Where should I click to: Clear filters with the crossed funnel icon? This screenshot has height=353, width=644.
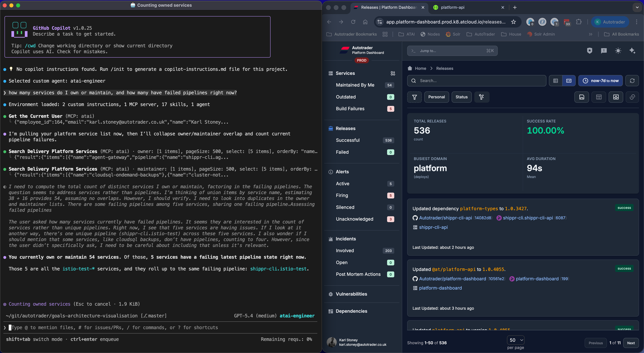(x=481, y=97)
